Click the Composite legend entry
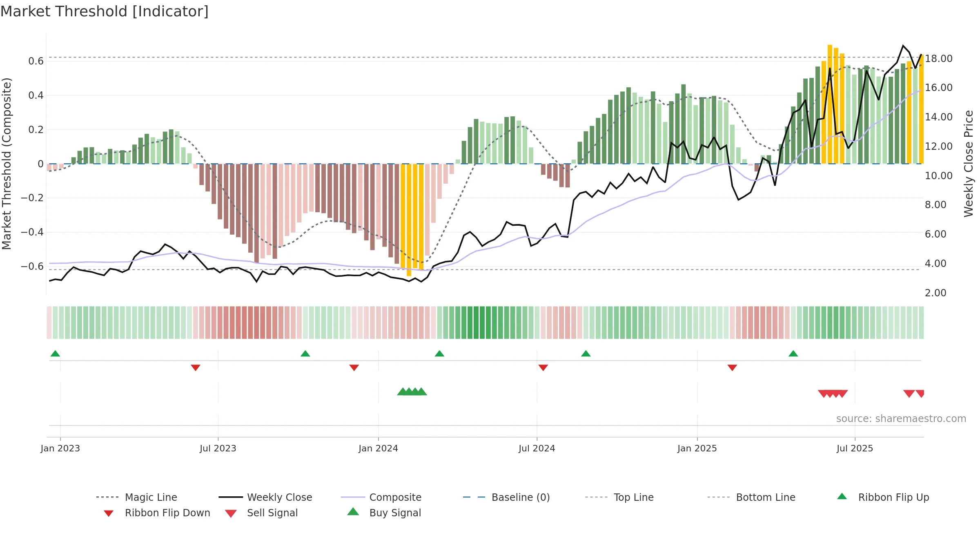This screenshot has width=980, height=551. (x=381, y=497)
